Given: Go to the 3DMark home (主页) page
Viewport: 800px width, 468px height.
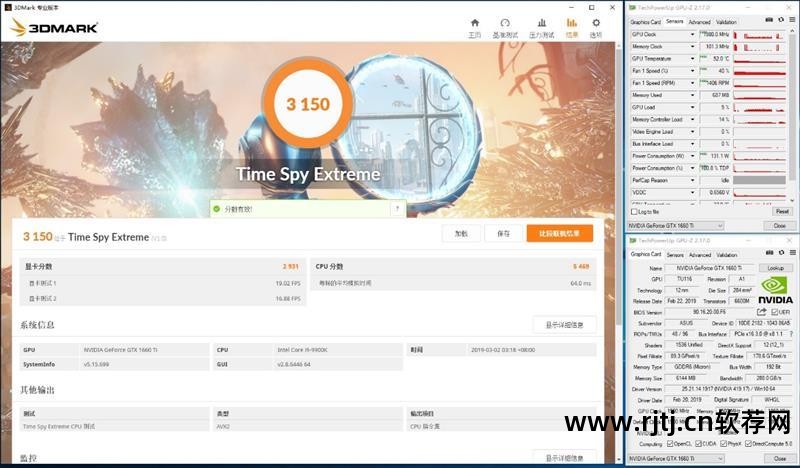Looking at the screenshot, I should pos(474,28).
